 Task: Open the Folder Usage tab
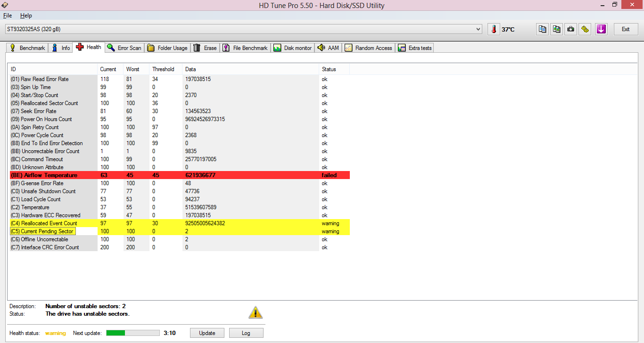pos(167,48)
